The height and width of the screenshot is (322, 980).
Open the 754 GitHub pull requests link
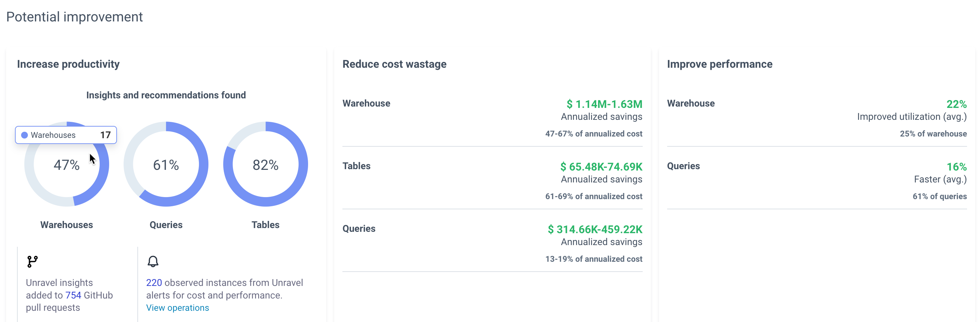coord(73,295)
